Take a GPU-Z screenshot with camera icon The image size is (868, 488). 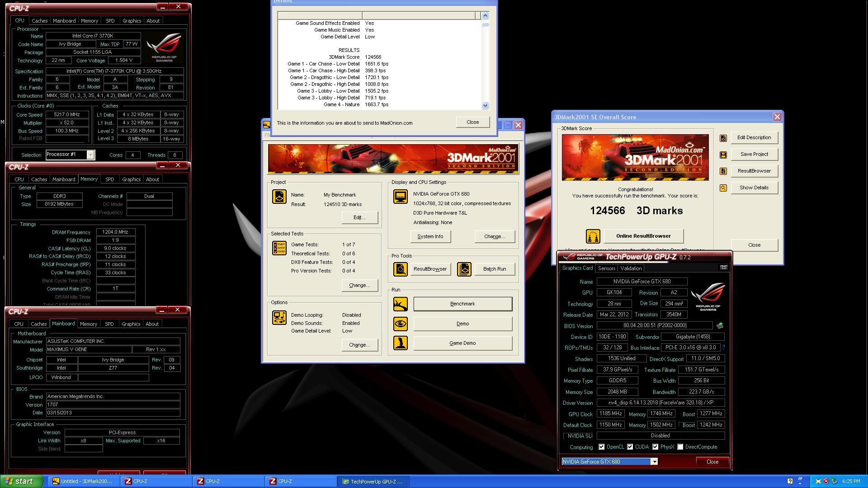[x=723, y=267]
